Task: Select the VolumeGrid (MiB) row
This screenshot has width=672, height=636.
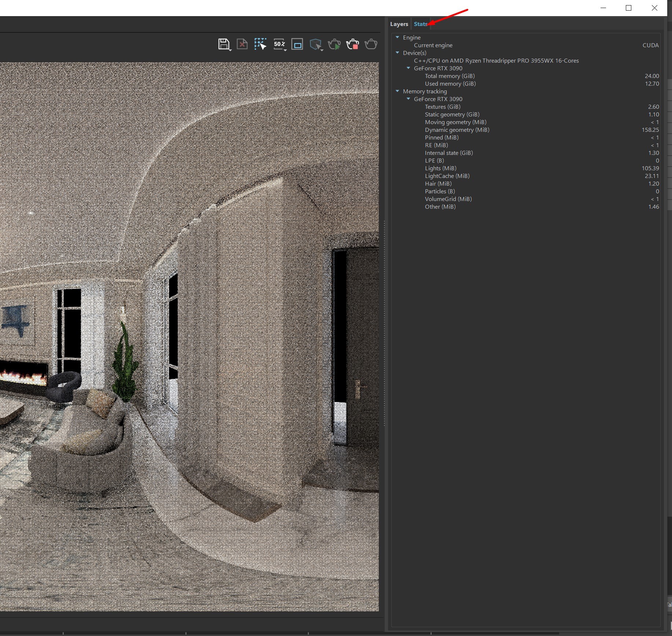Action: pyautogui.click(x=526, y=199)
